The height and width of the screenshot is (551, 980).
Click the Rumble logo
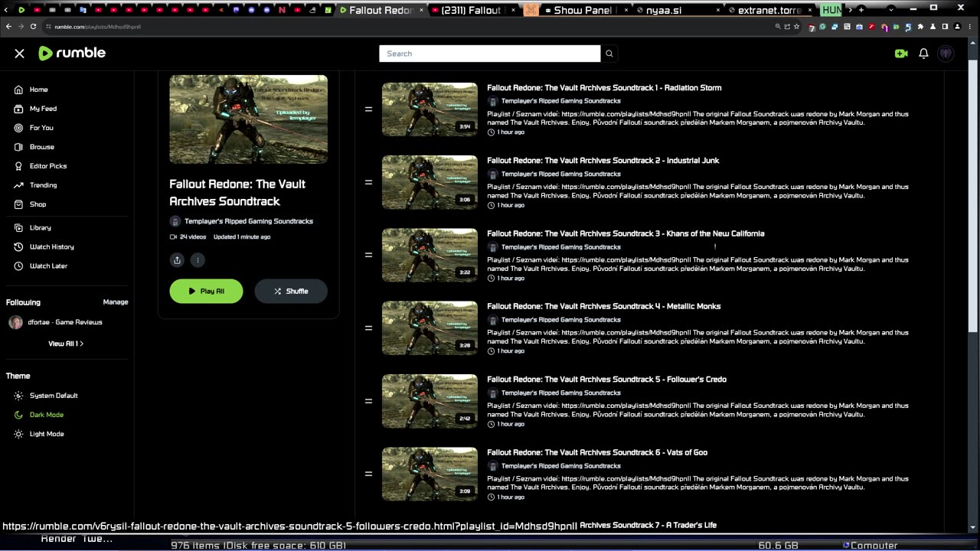72,53
